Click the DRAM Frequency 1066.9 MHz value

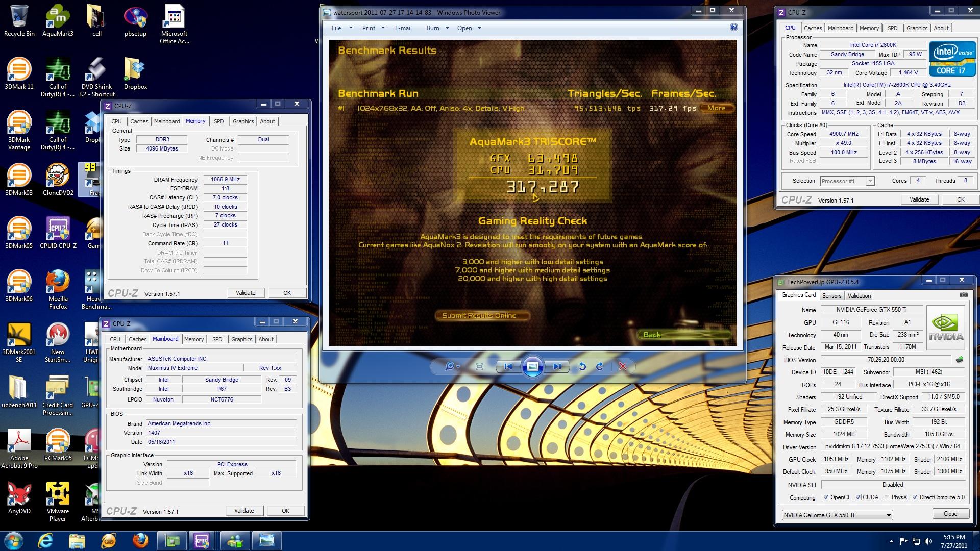[225, 179]
